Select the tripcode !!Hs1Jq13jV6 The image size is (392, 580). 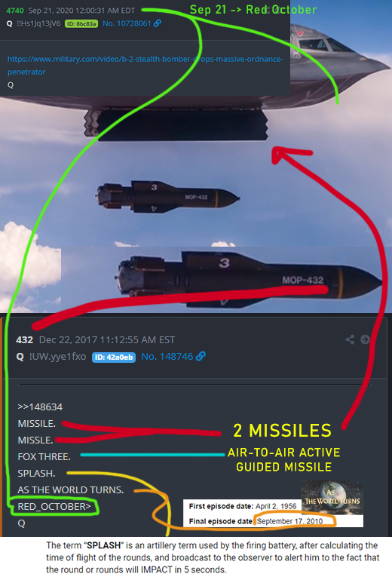[38, 23]
